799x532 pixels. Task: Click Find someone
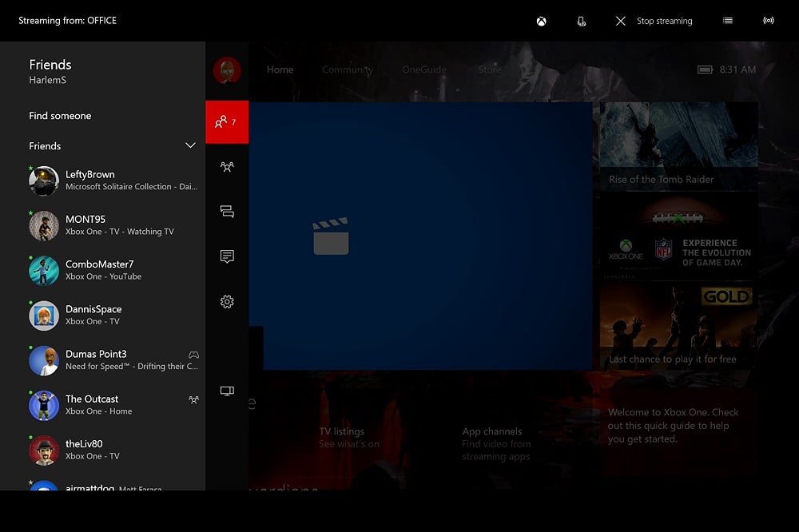[60, 116]
